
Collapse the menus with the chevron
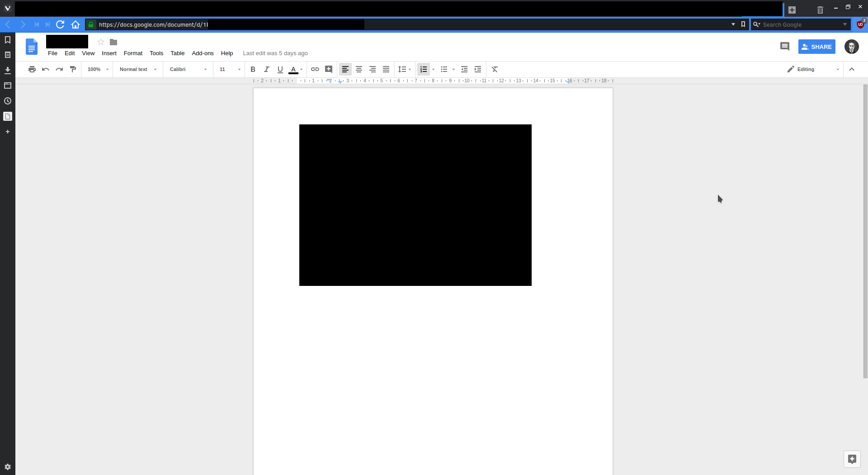coord(852,69)
